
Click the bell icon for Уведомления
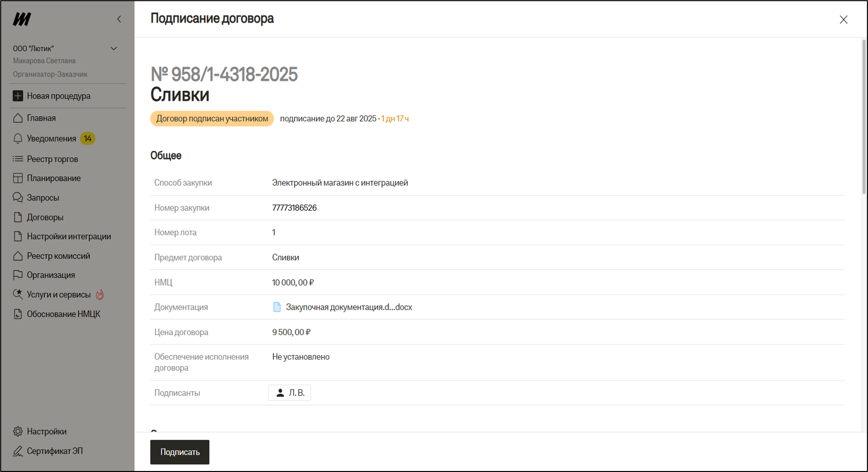point(18,138)
